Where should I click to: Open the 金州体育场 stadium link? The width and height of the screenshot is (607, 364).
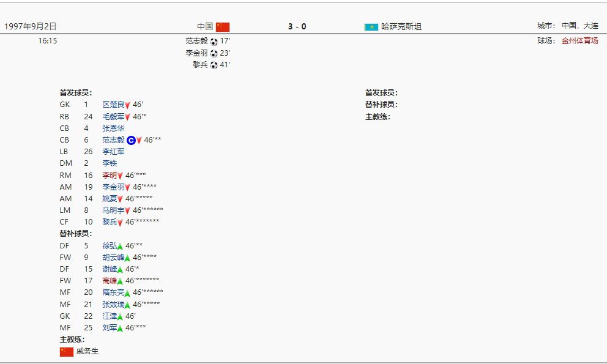pyautogui.click(x=579, y=41)
